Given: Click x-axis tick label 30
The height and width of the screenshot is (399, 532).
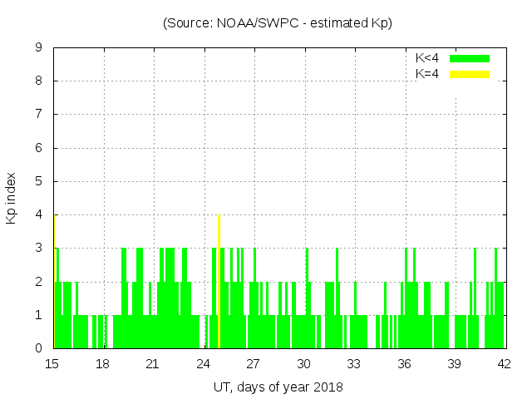Looking at the screenshot, I should pos(303,363).
